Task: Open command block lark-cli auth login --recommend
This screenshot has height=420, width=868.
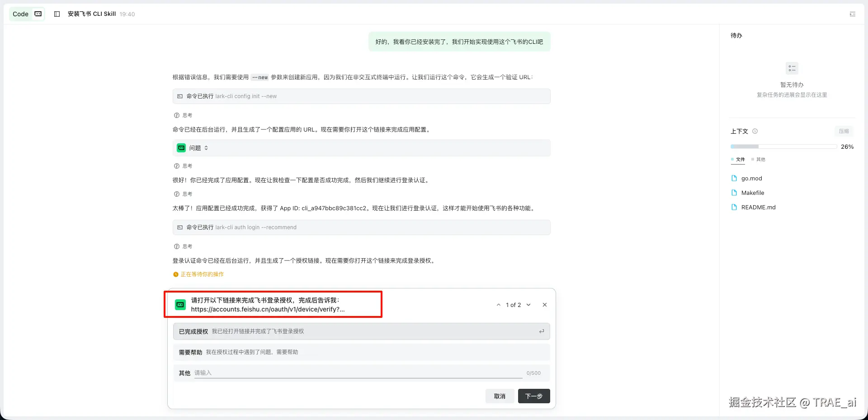Action: click(362, 227)
